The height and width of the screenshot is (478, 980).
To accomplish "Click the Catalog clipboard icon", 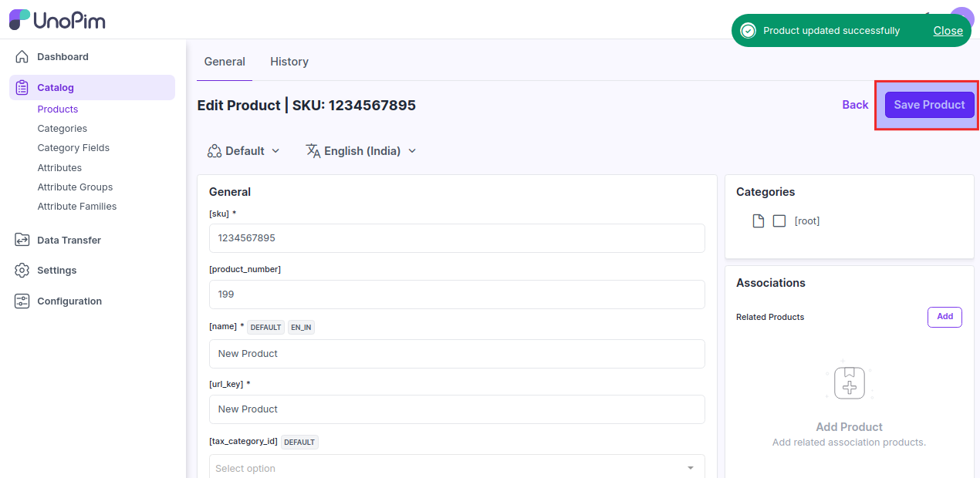I will [22, 88].
